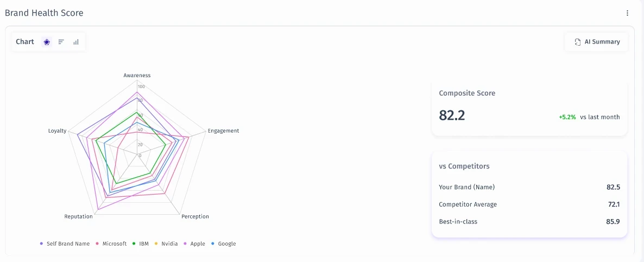
Task: Select the radar chart view icon
Action: pos(47,41)
